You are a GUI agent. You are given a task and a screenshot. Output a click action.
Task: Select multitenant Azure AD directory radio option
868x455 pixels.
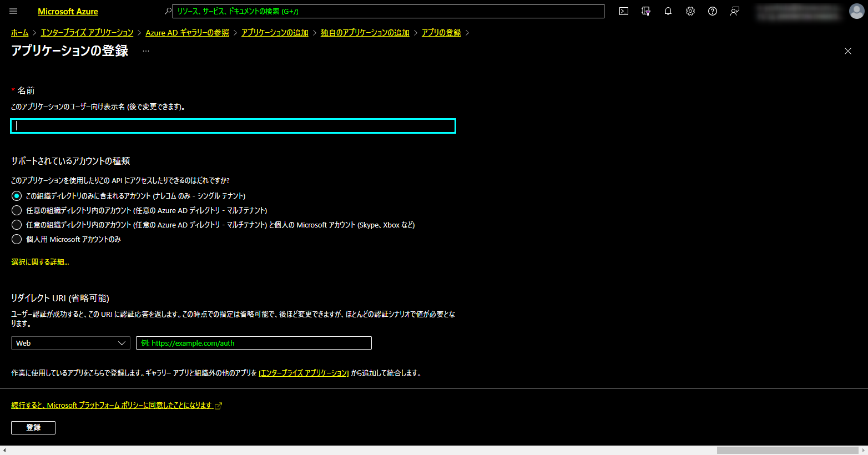pyautogui.click(x=17, y=210)
